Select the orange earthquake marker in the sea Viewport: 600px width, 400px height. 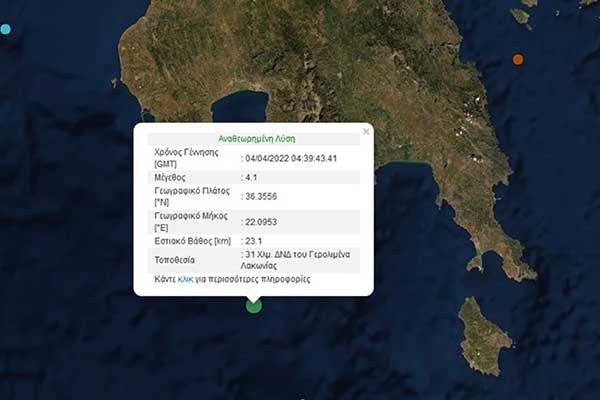point(518,59)
